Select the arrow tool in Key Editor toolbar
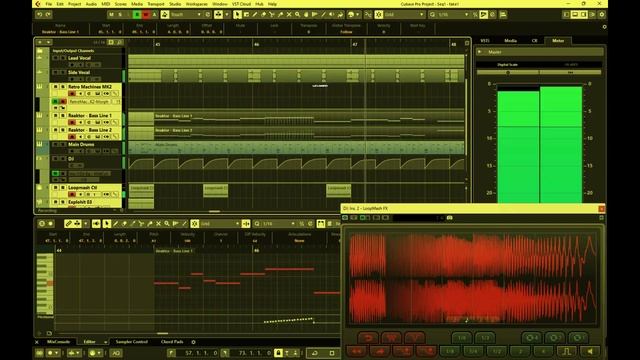The width and height of the screenshot is (640, 360). pos(107,224)
